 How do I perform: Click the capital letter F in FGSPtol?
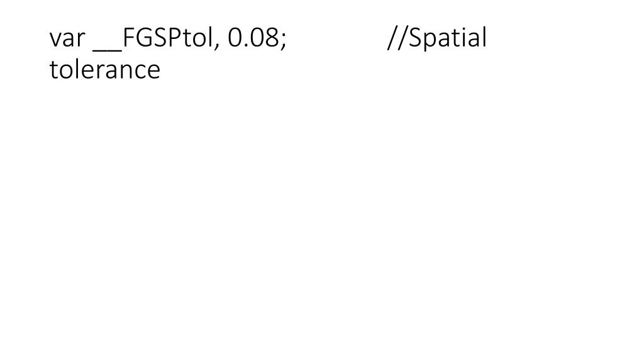129,37
